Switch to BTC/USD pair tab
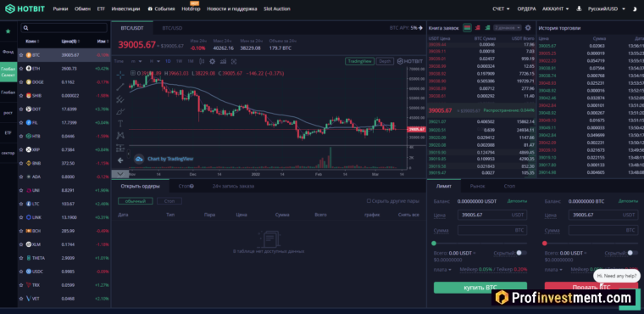The height and width of the screenshot is (314, 644). [x=172, y=28]
